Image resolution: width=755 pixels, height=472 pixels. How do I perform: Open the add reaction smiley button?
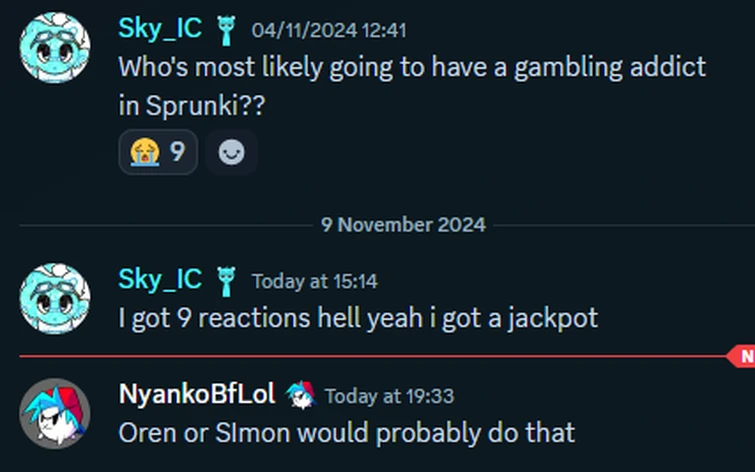pyautogui.click(x=232, y=152)
